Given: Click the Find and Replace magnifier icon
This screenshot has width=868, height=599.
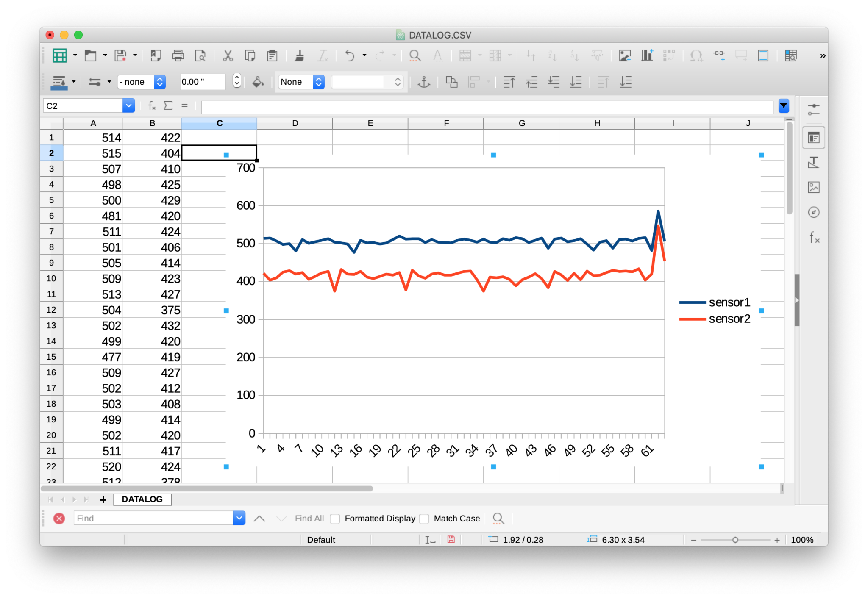Looking at the screenshot, I should 498,518.
